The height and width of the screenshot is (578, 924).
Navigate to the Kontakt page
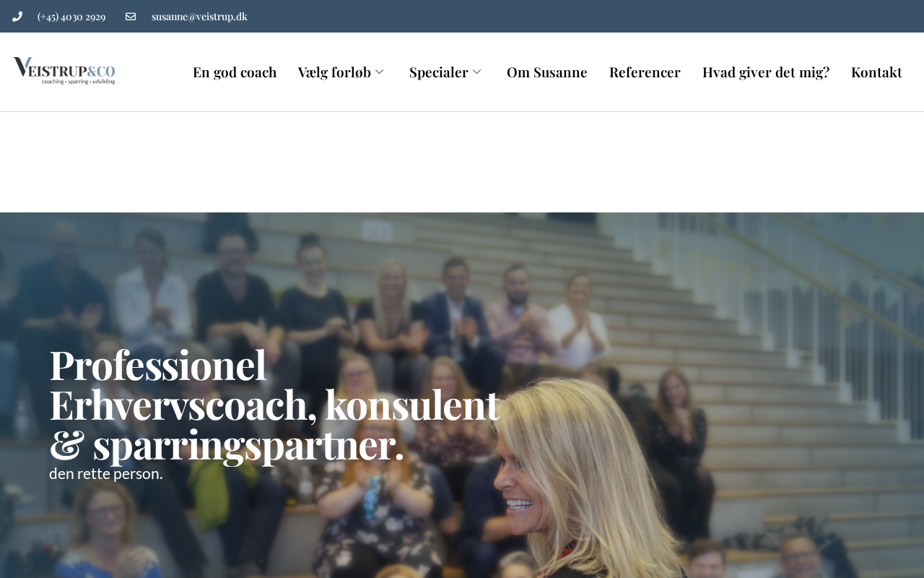coord(876,72)
